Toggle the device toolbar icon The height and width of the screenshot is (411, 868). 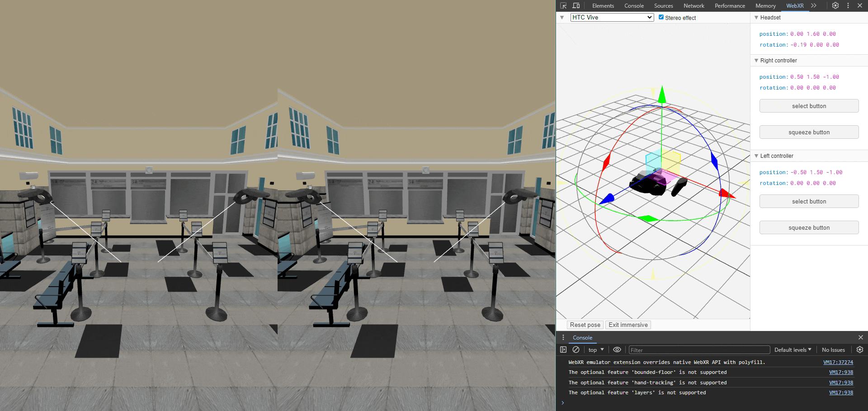[576, 6]
